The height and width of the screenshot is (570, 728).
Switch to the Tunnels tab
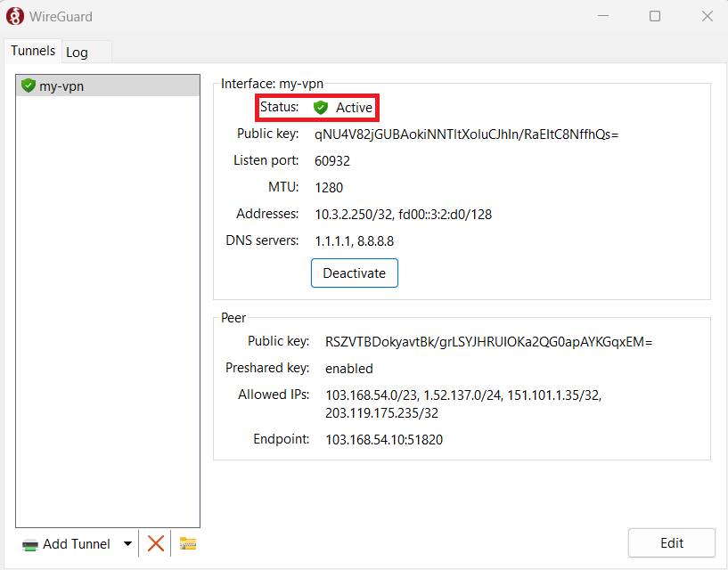33,51
